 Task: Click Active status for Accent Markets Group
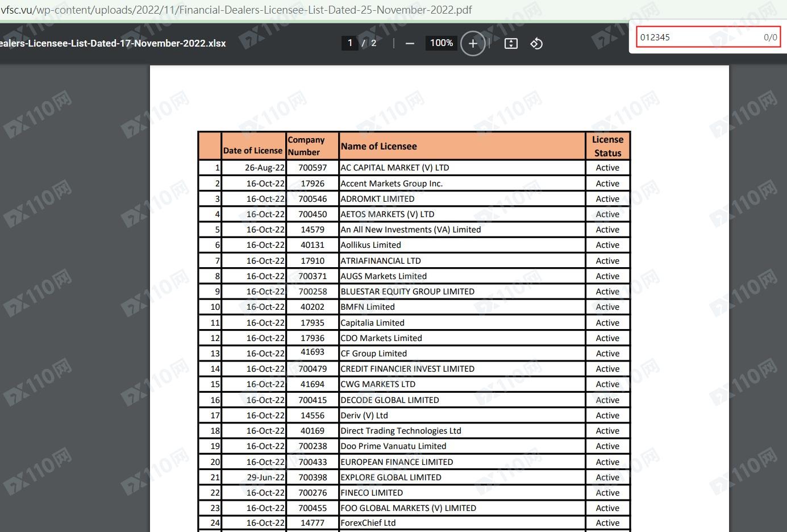point(607,184)
